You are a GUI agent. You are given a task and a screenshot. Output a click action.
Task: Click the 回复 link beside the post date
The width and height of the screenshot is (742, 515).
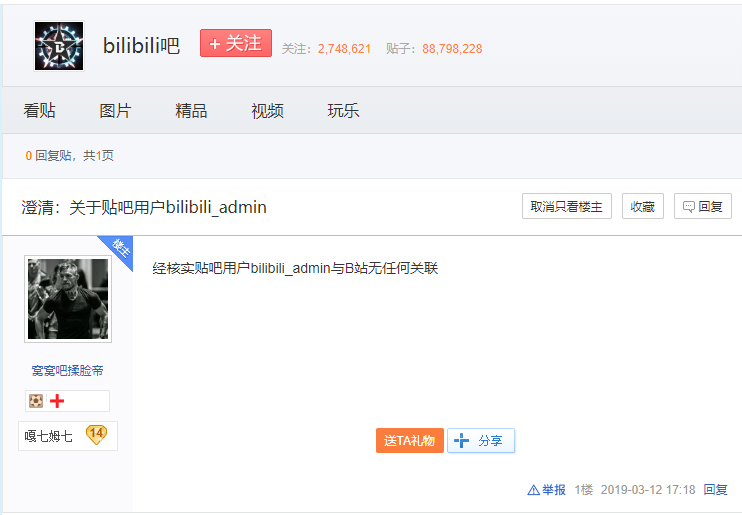click(x=716, y=490)
